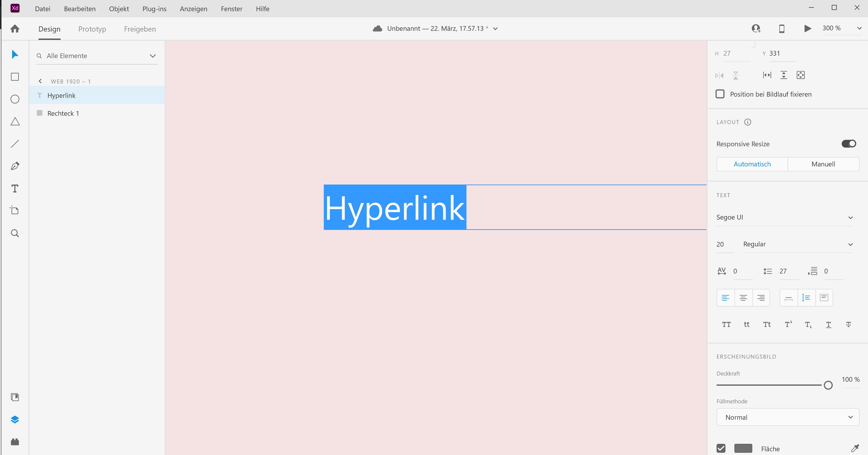Screen dimensions: 868x455
Task: Turn off Responsive Resize
Action: tap(849, 144)
